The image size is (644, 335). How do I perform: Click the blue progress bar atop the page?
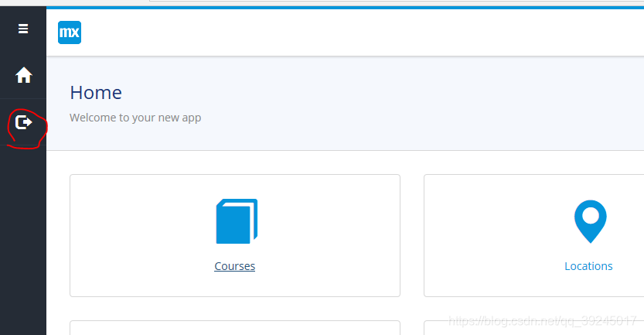(345, 8)
